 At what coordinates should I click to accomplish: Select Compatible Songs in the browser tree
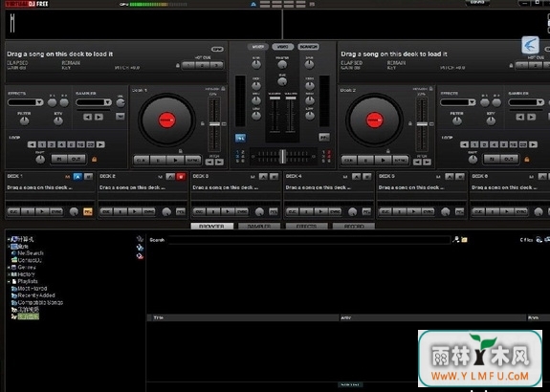pyautogui.click(x=40, y=302)
